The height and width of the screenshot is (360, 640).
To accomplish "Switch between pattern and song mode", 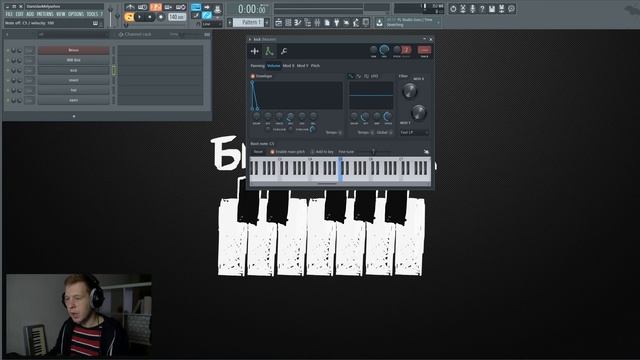I will coord(129,17).
